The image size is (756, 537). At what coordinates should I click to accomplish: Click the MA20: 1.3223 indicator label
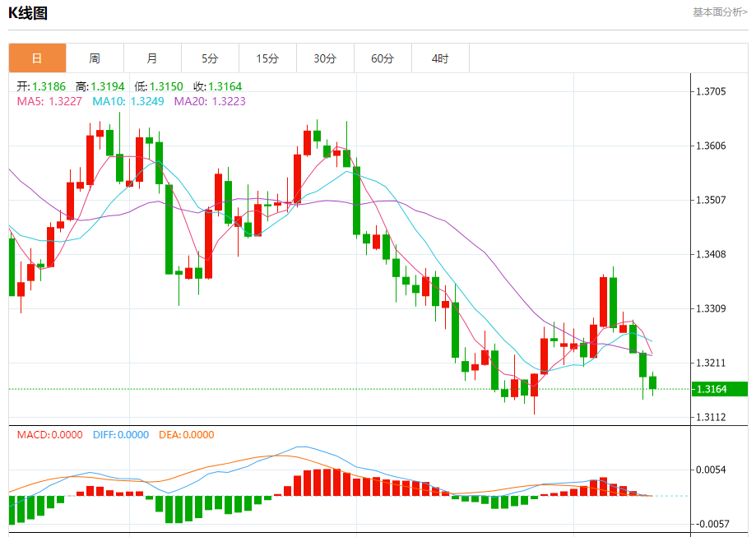[x=210, y=101]
